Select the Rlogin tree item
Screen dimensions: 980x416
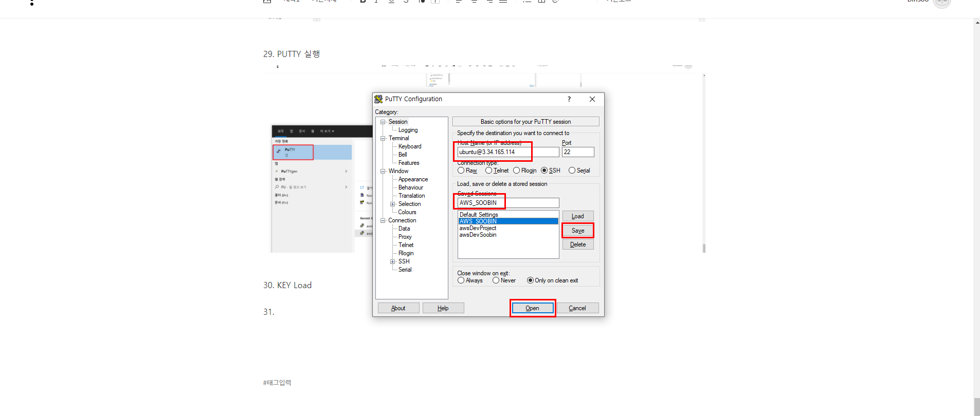click(406, 253)
